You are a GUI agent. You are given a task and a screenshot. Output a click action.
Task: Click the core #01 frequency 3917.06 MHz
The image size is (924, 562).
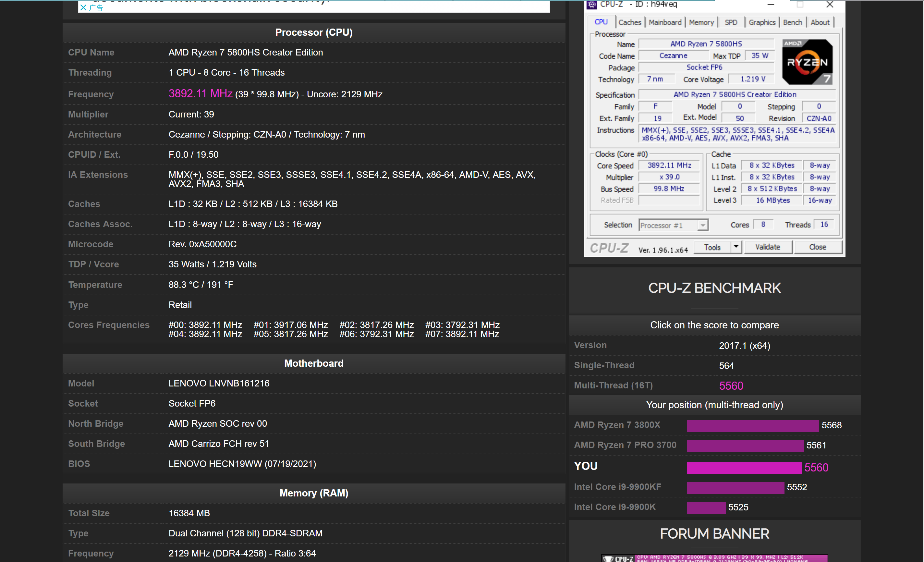pos(291,325)
